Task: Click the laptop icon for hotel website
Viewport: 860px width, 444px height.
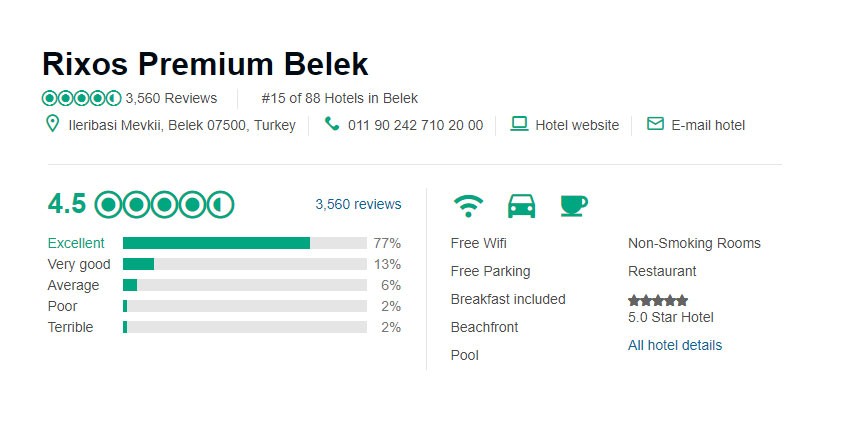Action: [x=519, y=125]
